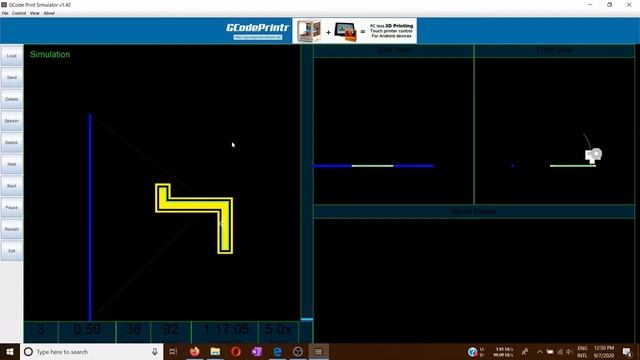Increase simulation speed with Speed+ button
This screenshot has width=640, height=360.
pyautogui.click(x=11, y=121)
